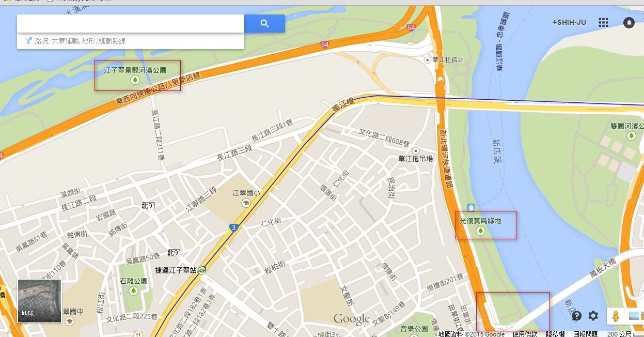Open the 使用條款 terms link
The image size is (644, 337).
pyautogui.click(x=525, y=334)
